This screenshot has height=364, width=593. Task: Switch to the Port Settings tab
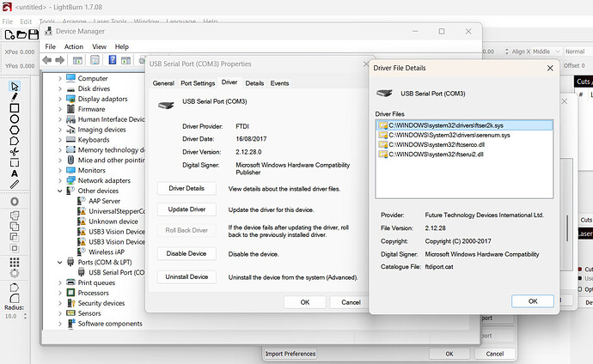tap(198, 83)
